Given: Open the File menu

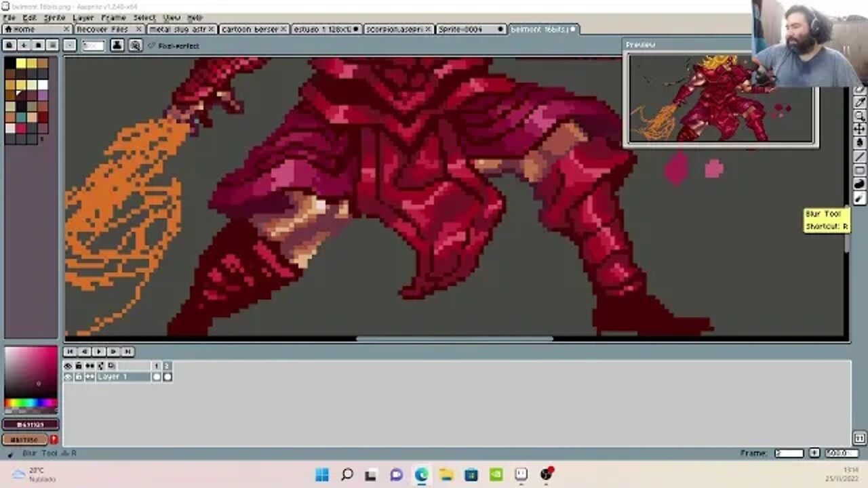Looking at the screenshot, I should point(9,18).
